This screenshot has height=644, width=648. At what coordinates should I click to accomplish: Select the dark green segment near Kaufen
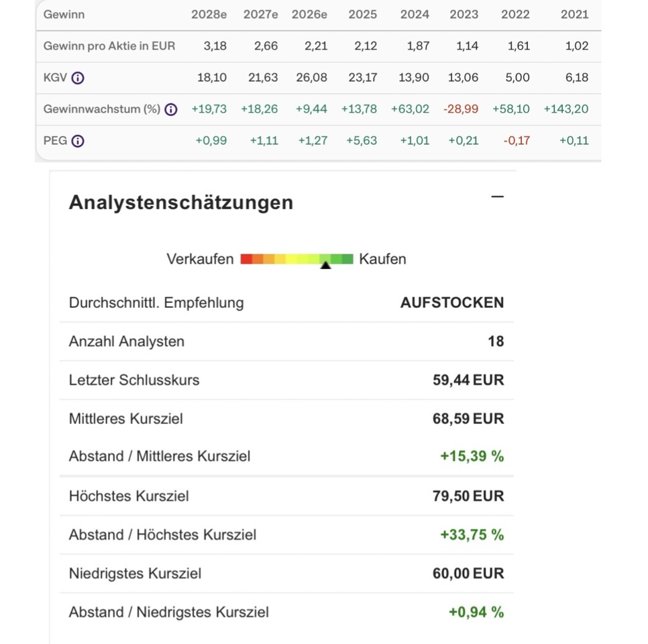point(346,259)
